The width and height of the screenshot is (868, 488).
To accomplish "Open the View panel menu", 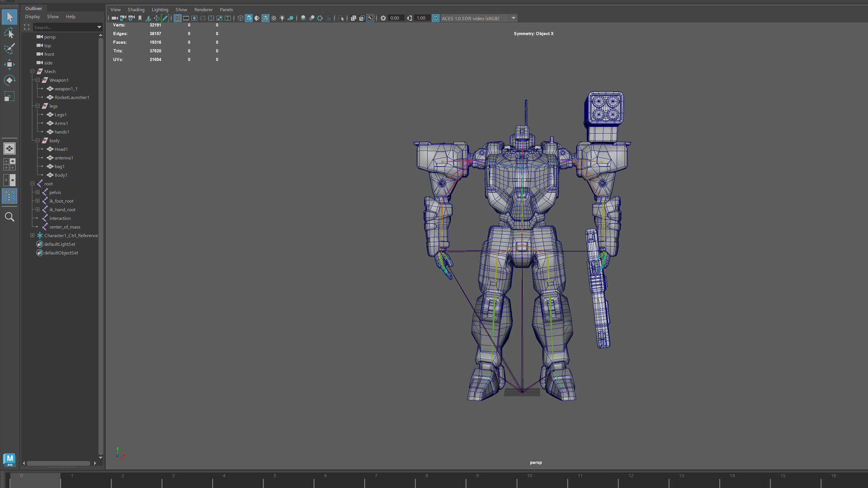I will [116, 9].
